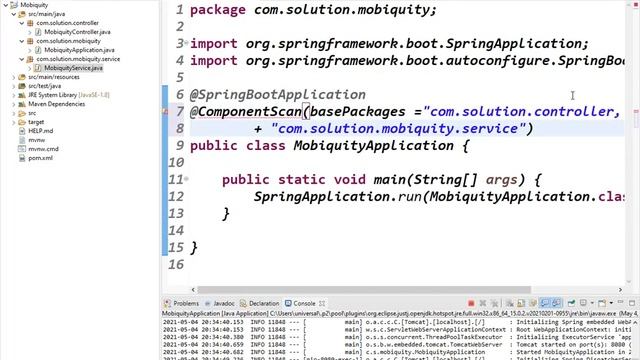Expand MobiquityService.java members
The image size is (640, 360).
(x=30, y=68)
